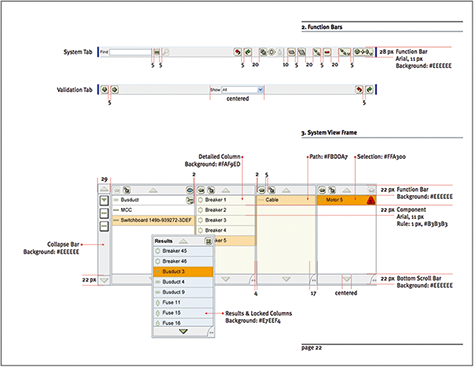This screenshot has height=367, width=474.
Task: Open the Show All dropdown in Validation bar
Action: point(260,90)
